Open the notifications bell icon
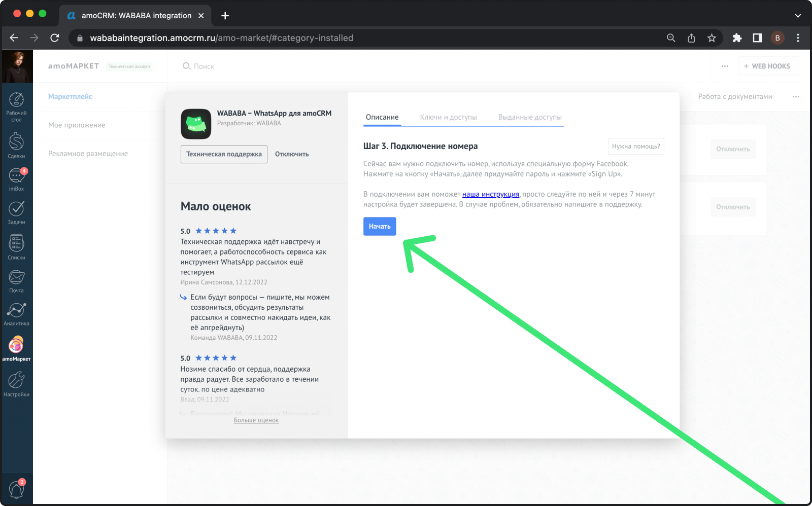 [16, 489]
